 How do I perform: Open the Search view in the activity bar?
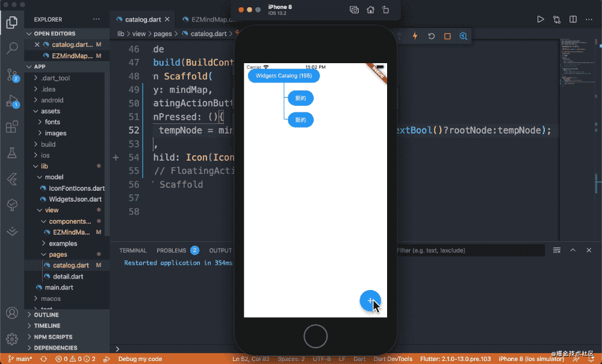click(x=12, y=48)
